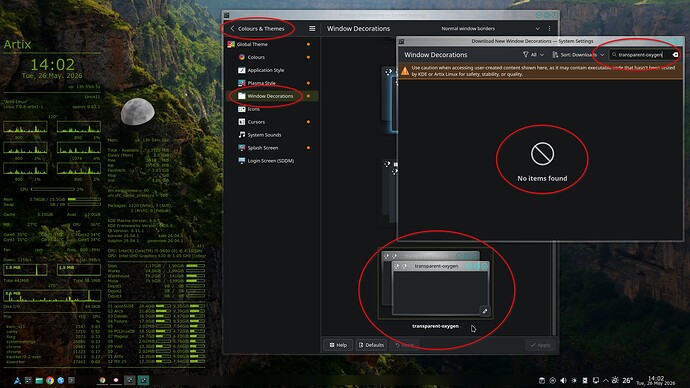The height and width of the screenshot is (388, 690).
Task: Open Splash Screen settings
Action: point(272,148)
